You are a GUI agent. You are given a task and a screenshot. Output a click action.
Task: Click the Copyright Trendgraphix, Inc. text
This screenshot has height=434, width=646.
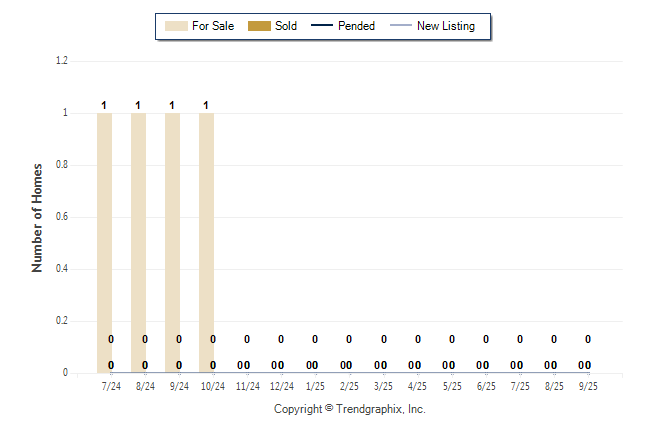pos(350,409)
